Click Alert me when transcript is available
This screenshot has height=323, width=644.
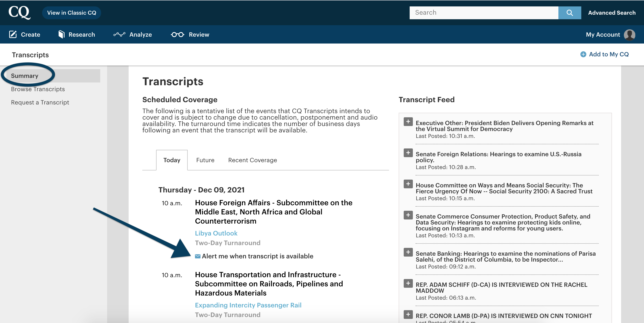pos(257,256)
